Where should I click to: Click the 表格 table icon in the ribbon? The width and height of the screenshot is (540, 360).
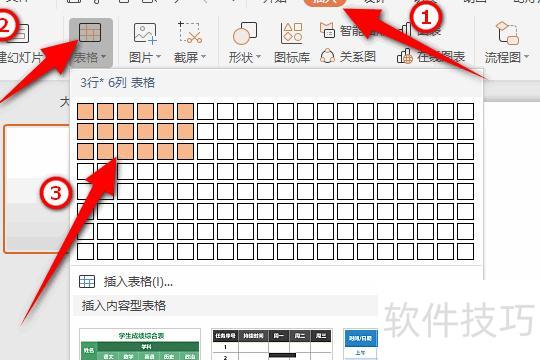pyautogui.click(x=90, y=33)
